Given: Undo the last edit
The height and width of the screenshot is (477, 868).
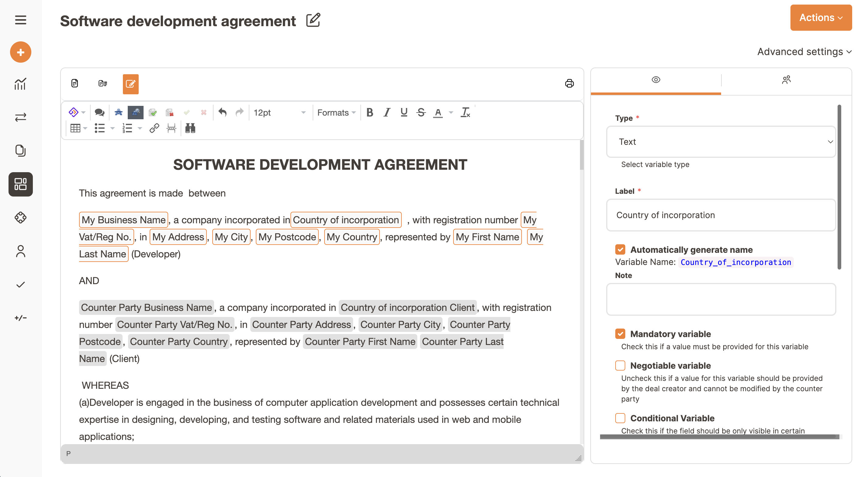Looking at the screenshot, I should [x=222, y=112].
